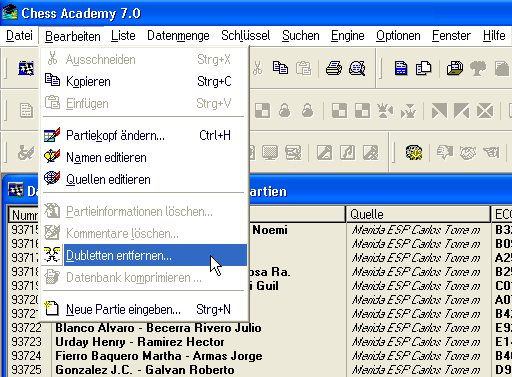The image size is (512, 377).
Task: Click the king with down arrow icon
Action: tap(408, 111)
